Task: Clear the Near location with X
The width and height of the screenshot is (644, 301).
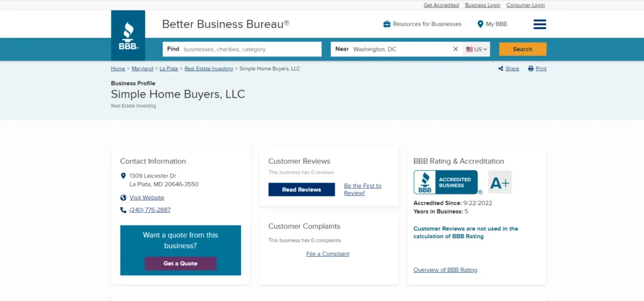Action: coord(455,49)
